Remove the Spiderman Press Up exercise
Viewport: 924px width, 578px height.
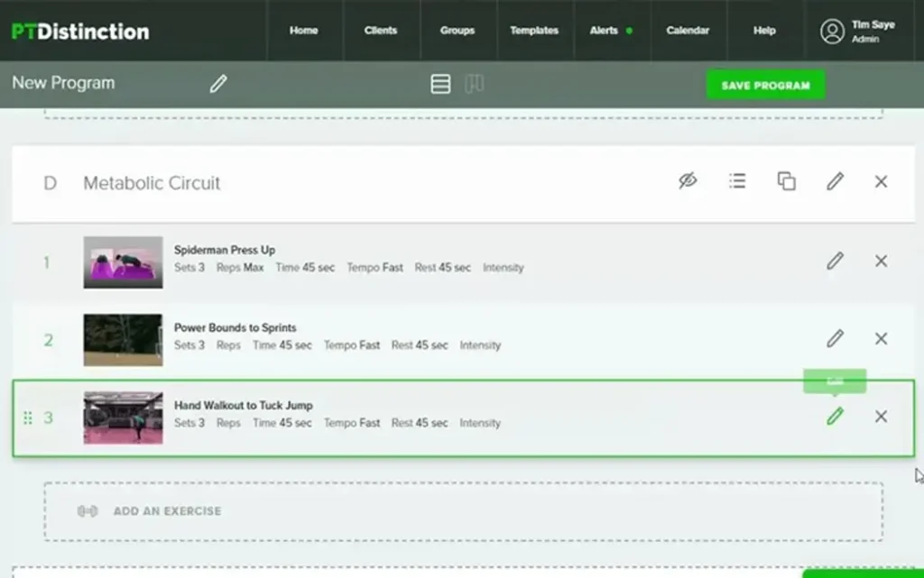[881, 261]
